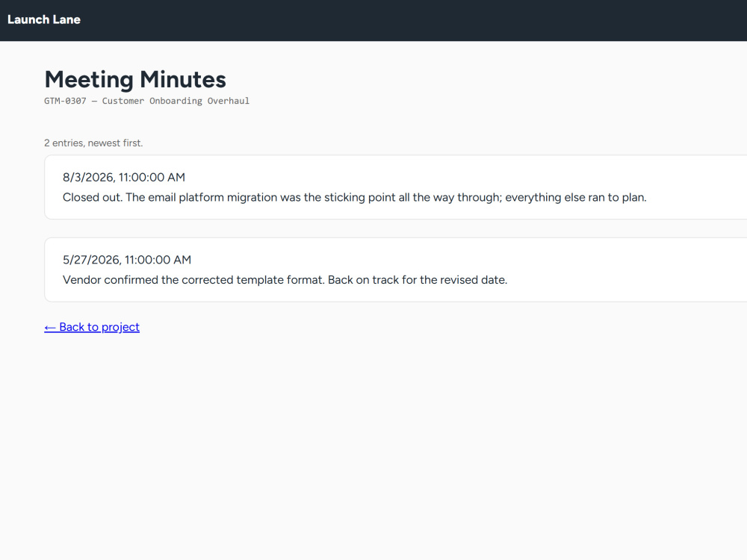Click the 8/3/2026, 11:00:00 AM timestamp
The width and height of the screenshot is (747, 560).
tap(124, 177)
